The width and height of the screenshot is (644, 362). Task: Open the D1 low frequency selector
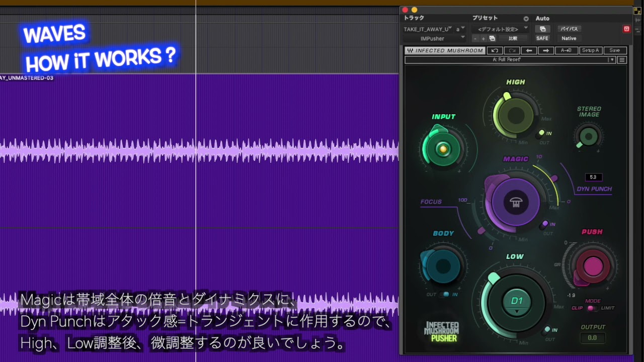tap(517, 302)
